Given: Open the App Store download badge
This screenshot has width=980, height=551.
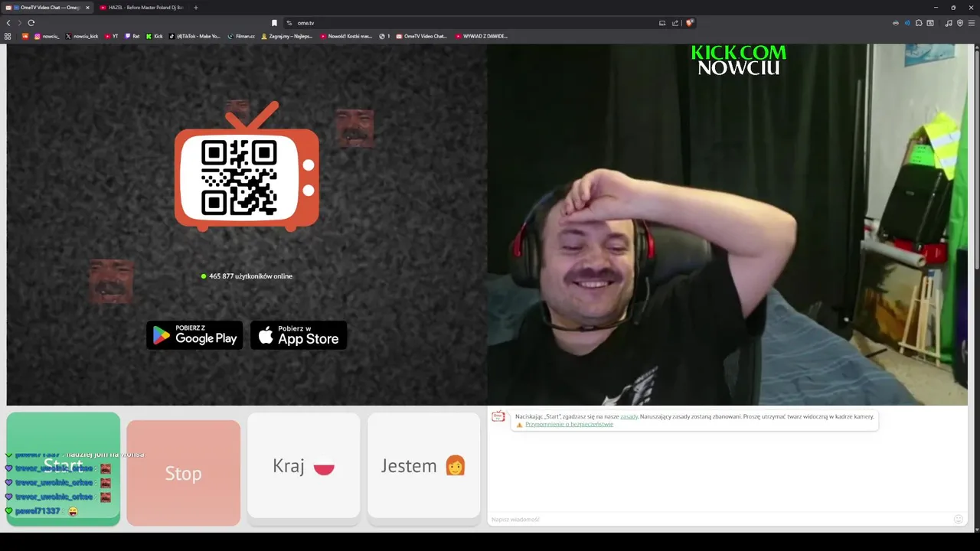Looking at the screenshot, I should pyautogui.click(x=299, y=335).
